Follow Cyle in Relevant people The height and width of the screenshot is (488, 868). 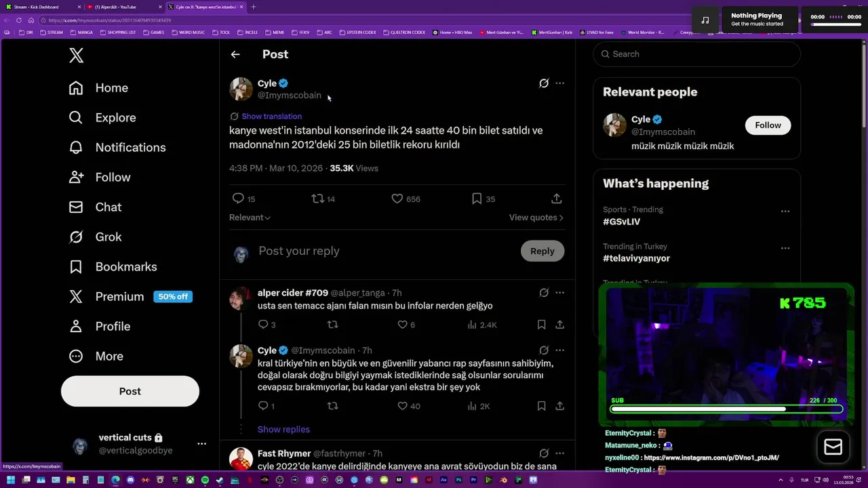pos(768,125)
